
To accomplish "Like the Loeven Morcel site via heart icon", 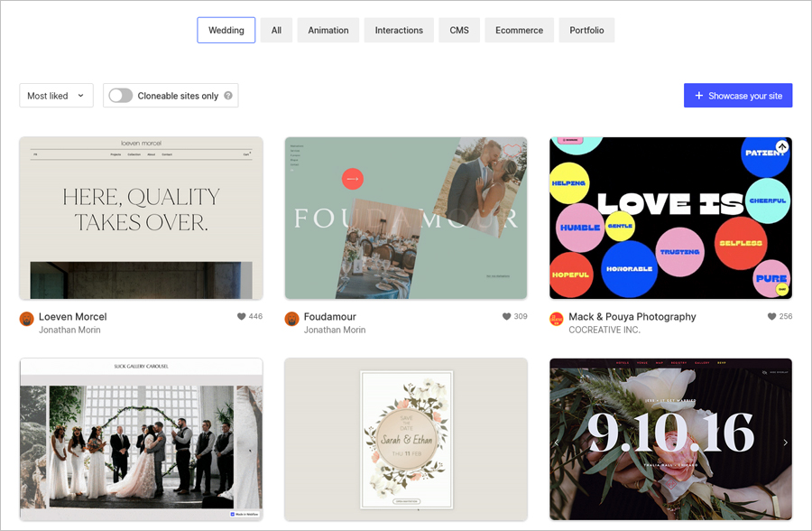I will (x=242, y=317).
